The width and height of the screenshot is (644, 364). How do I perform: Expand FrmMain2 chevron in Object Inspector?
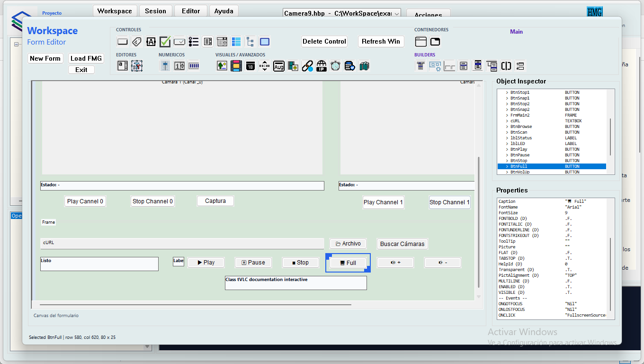pyautogui.click(x=507, y=115)
